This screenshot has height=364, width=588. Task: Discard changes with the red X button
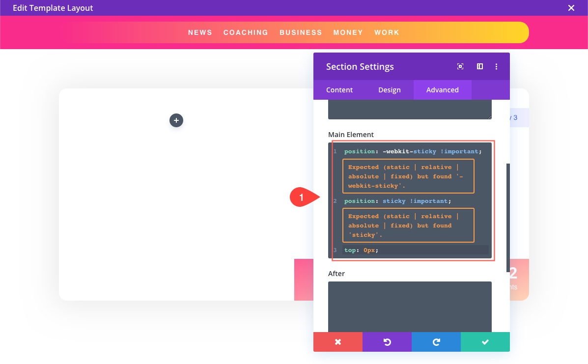[x=338, y=342]
